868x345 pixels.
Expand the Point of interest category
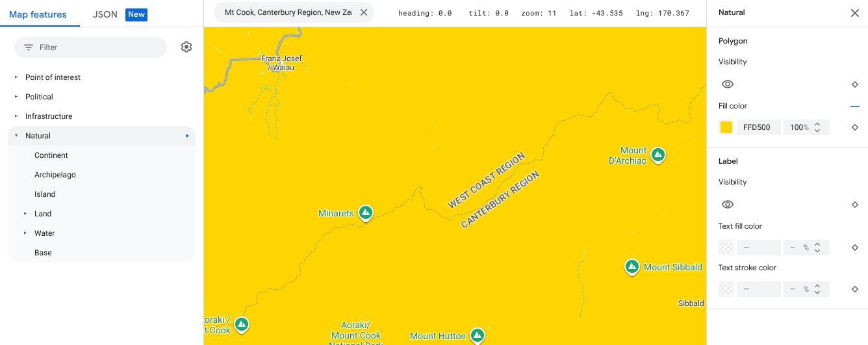coord(16,77)
